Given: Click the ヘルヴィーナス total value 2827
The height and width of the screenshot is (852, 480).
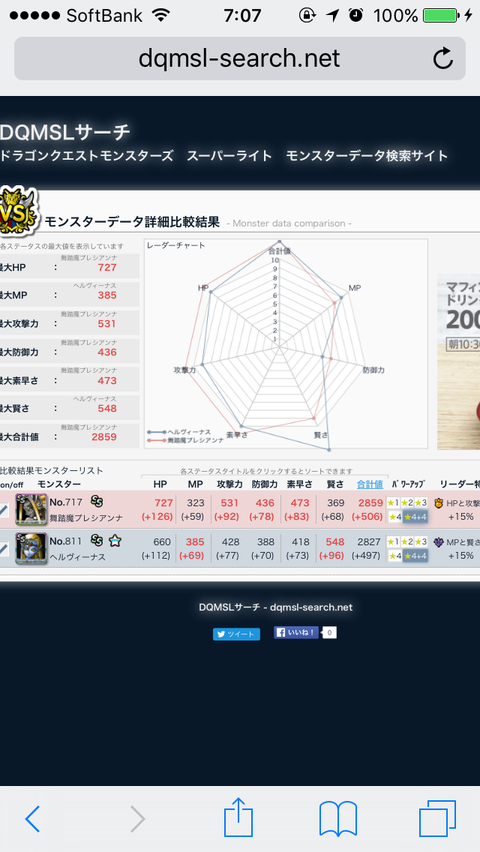Looking at the screenshot, I should [x=370, y=542].
